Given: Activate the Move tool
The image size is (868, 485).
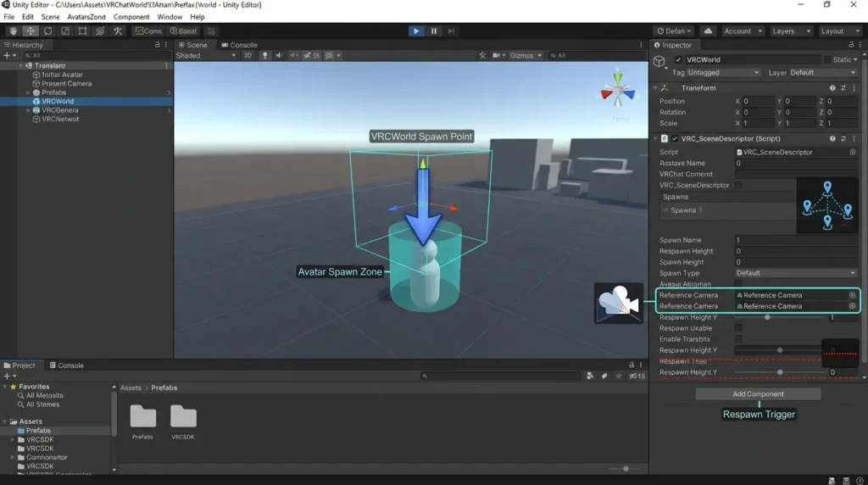Looking at the screenshot, I should (31, 31).
